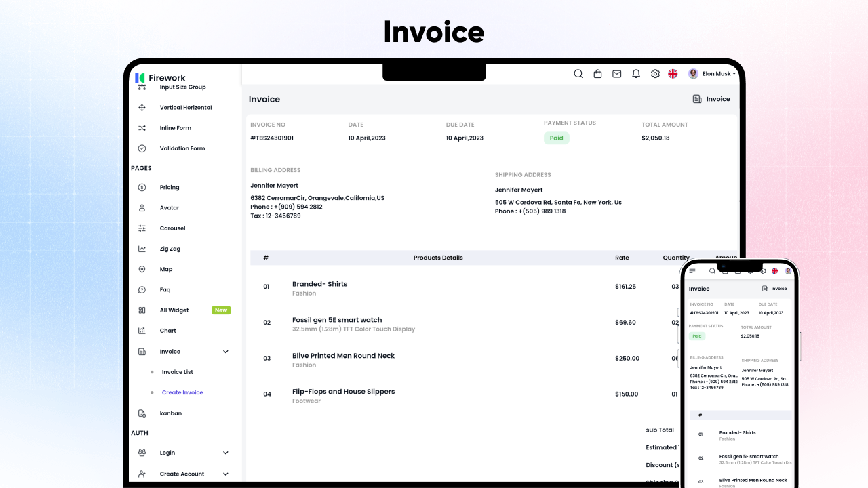Tap Branded- Shirts on the phone
The height and width of the screenshot is (488, 868).
[737, 432]
